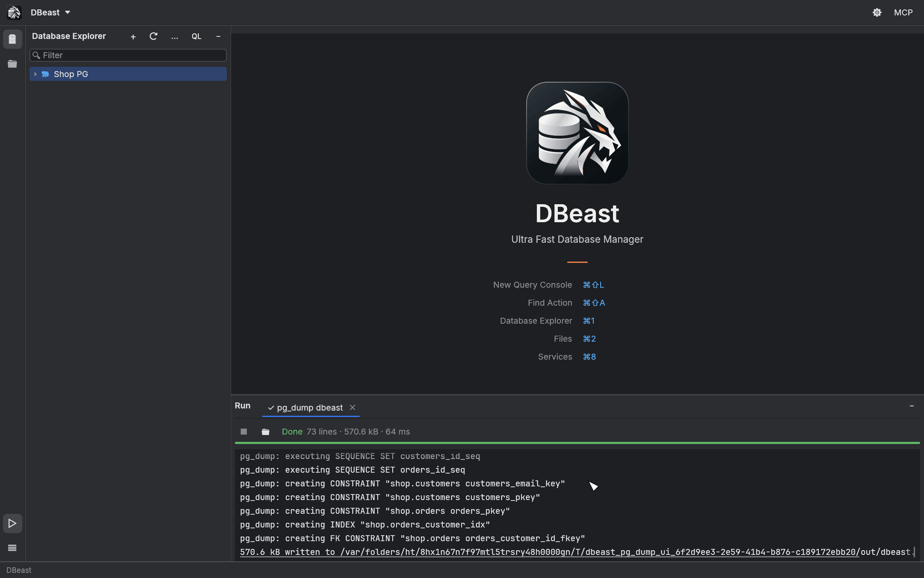Click the DBeast status bar label

[x=19, y=570]
